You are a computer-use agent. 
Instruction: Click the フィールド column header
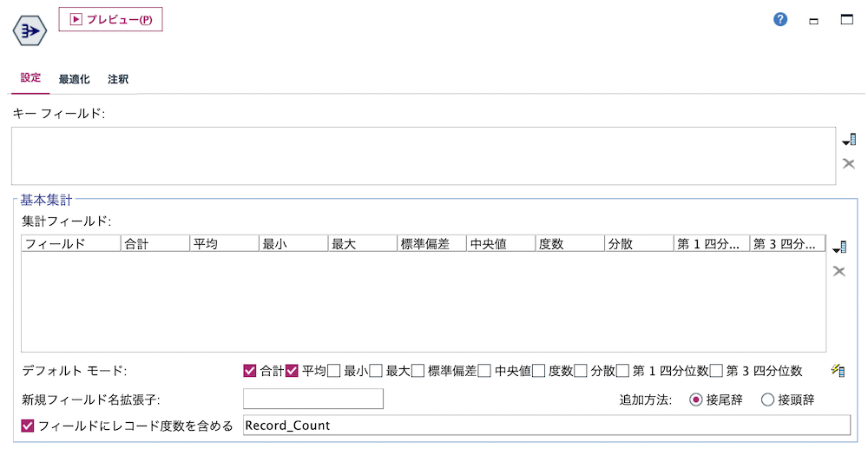[x=71, y=243]
